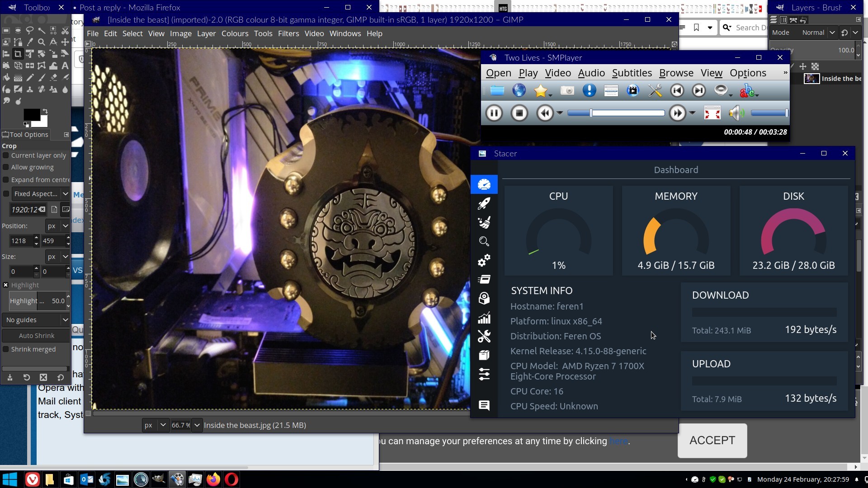Enable Current layer only checkbox

click(x=6, y=155)
